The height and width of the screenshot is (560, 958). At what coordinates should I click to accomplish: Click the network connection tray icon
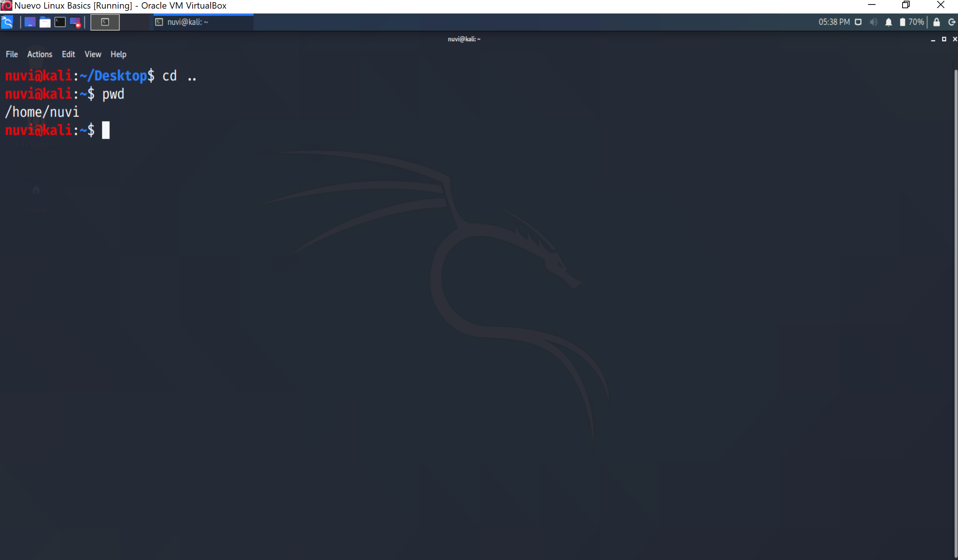click(858, 22)
